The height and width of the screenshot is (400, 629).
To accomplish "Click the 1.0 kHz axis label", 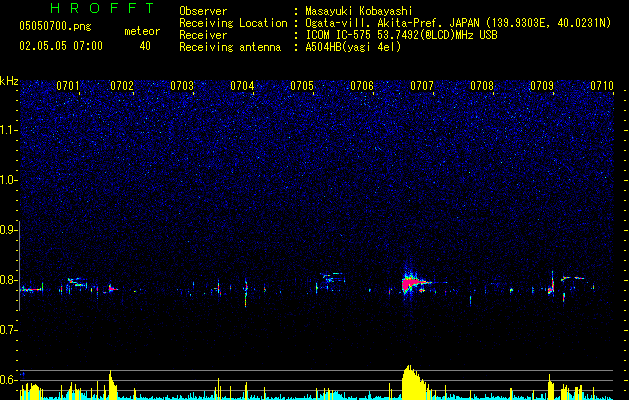I will [9, 181].
